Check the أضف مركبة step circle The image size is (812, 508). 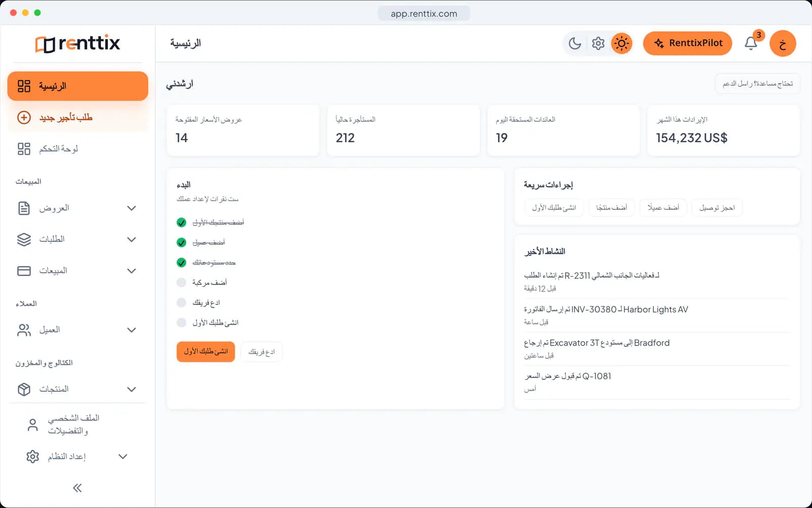tap(181, 282)
